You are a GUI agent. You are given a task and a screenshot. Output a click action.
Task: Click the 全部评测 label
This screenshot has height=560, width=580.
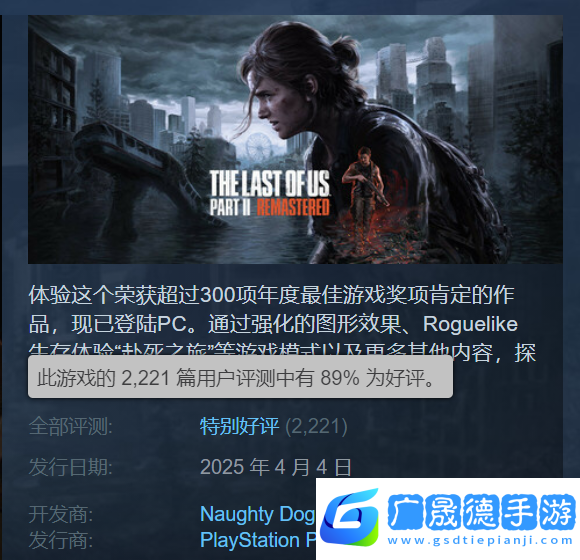[71, 426]
